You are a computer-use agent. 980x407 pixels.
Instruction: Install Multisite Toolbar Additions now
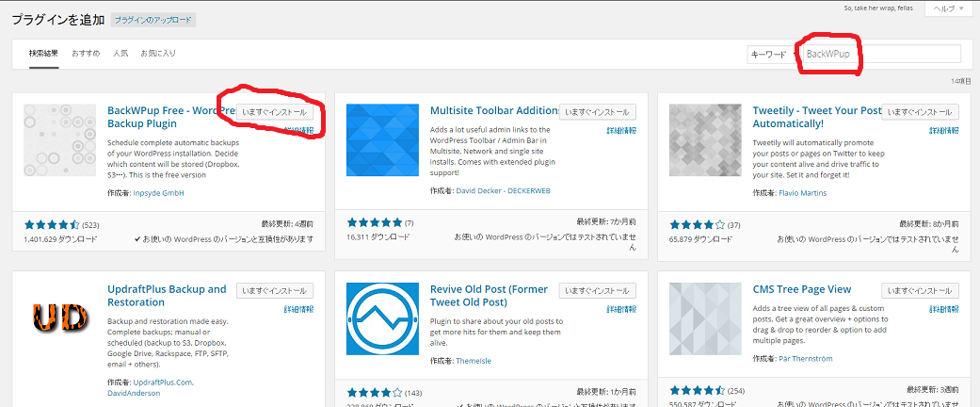(x=598, y=112)
